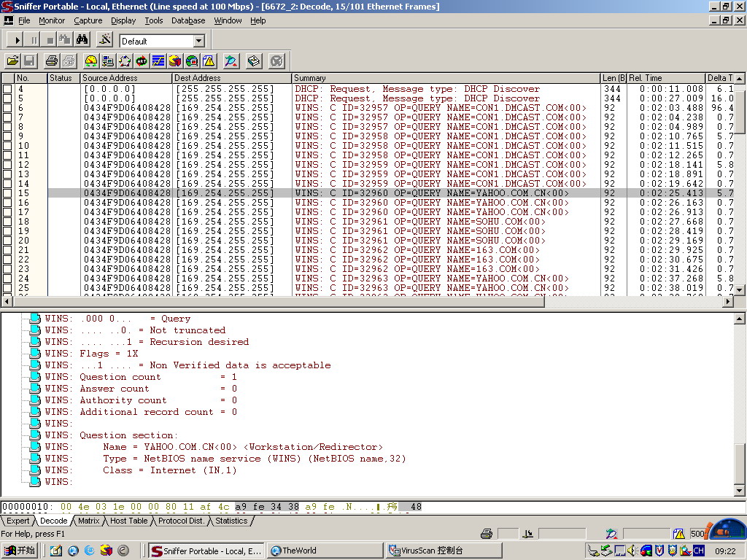Open the alarm log warning icon
Image resolution: width=747 pixels, height=560 pixels.
(209, 61)
